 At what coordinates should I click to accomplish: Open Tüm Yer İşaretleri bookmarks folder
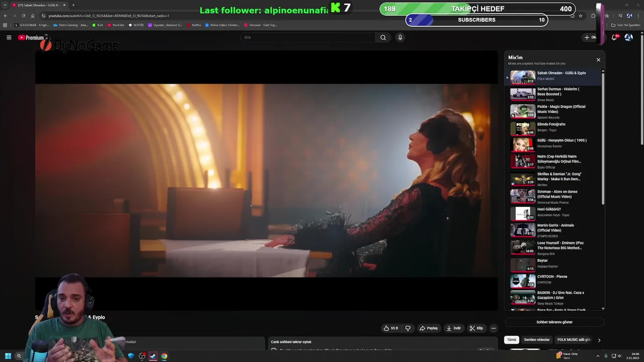click(626, 25)
